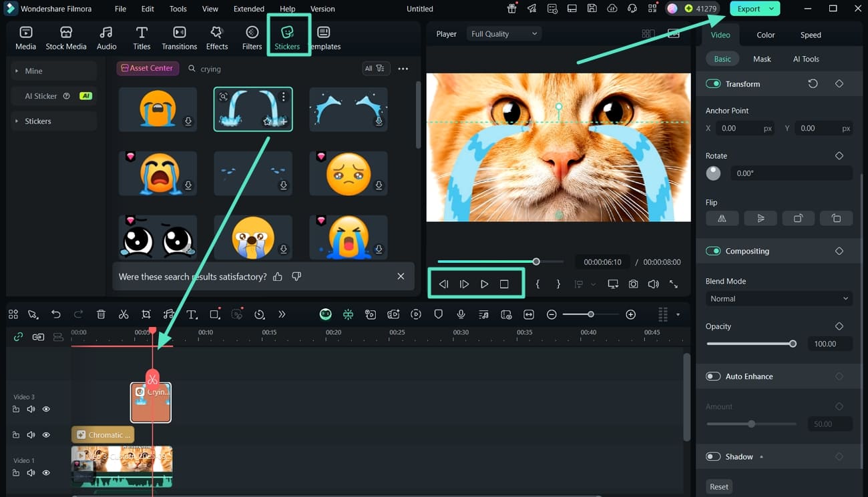Zoom in the timeline with plus icon

pyautogui.click(x=630, y=314)
